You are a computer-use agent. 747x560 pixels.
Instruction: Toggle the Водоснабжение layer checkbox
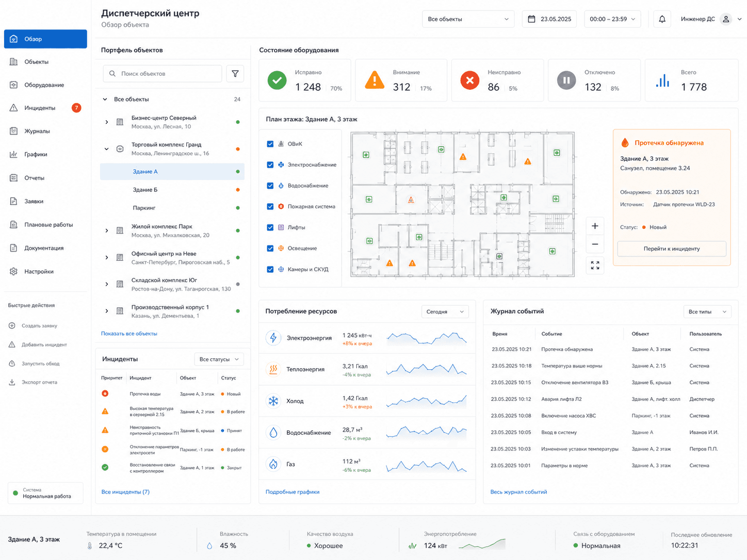tap(270, 186)
